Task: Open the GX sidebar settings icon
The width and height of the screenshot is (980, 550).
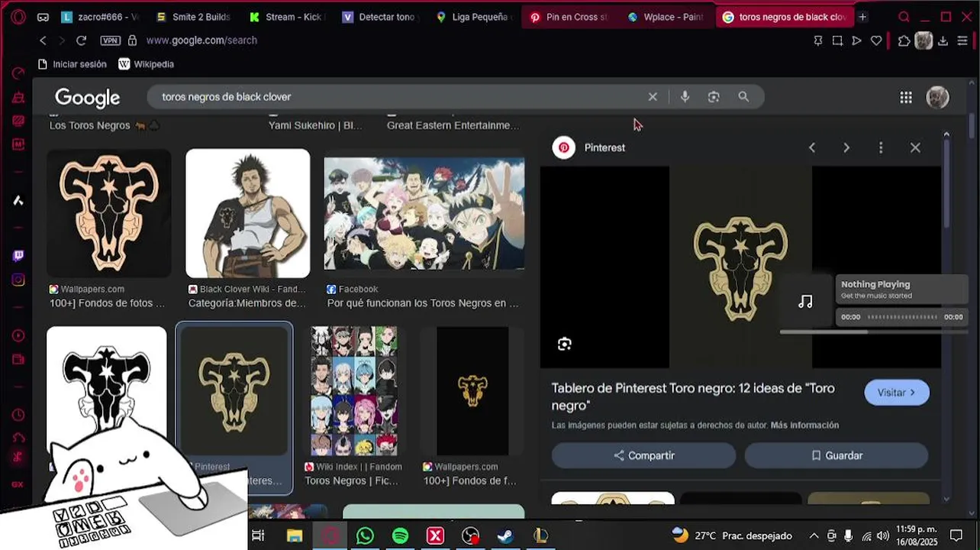Action: click(x=18, y=484)
